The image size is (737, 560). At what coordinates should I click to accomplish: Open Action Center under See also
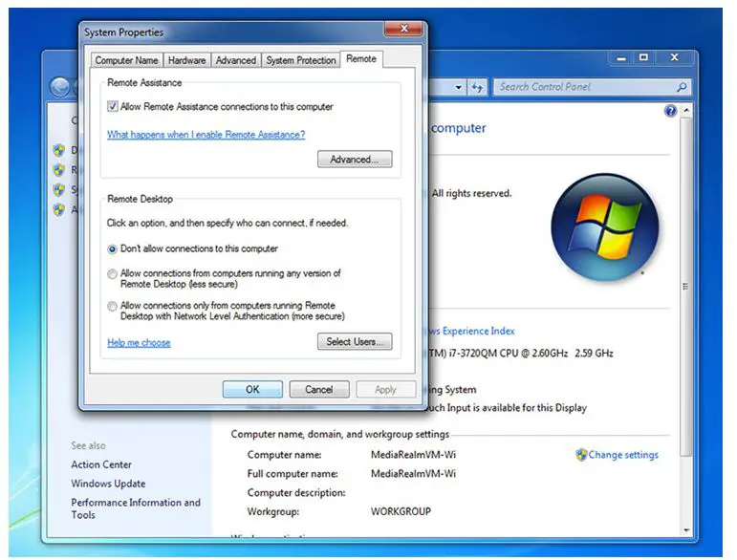point(101,464)
